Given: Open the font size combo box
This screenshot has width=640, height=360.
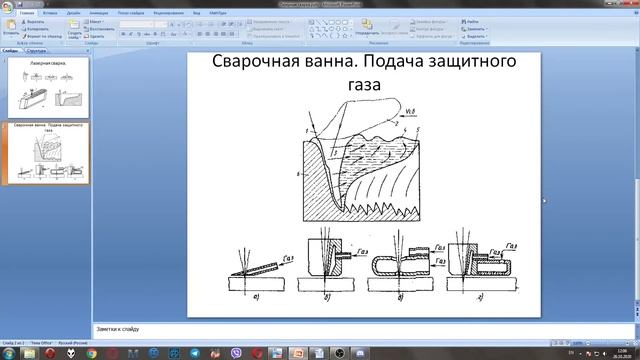Looking at the screenshot, I should tap(161, 24).
